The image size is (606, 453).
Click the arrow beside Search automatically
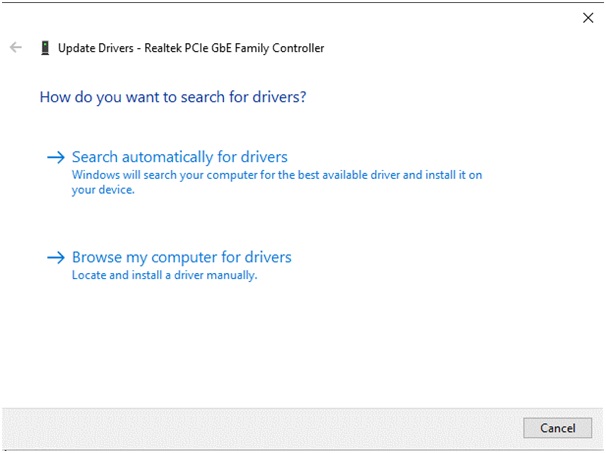[x=56, y=157]
